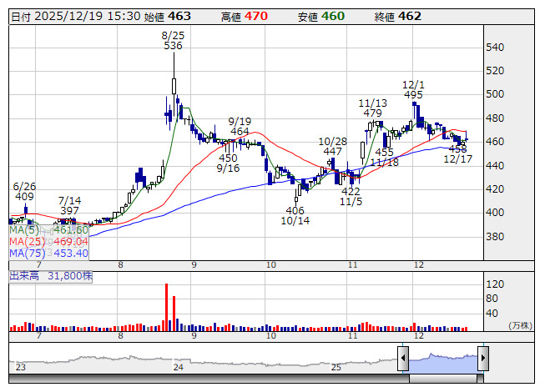The height and width of the screenshot is (392, 545).
Task: Click the 11/13 479 label
Action: (372, 108)
